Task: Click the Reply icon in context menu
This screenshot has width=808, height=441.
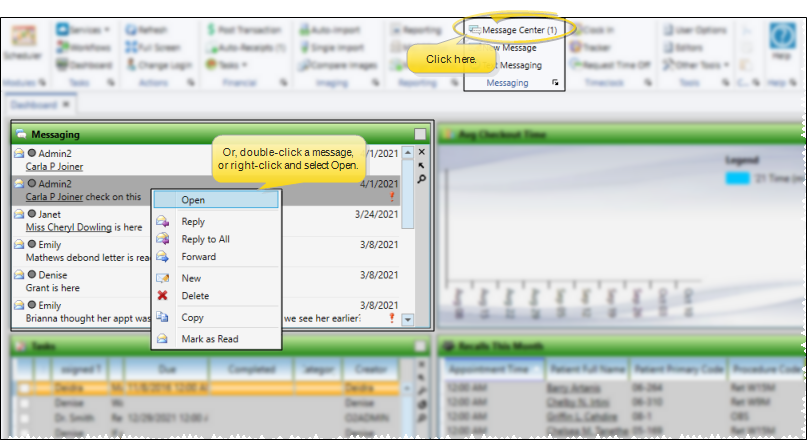Action: (162, 222)
